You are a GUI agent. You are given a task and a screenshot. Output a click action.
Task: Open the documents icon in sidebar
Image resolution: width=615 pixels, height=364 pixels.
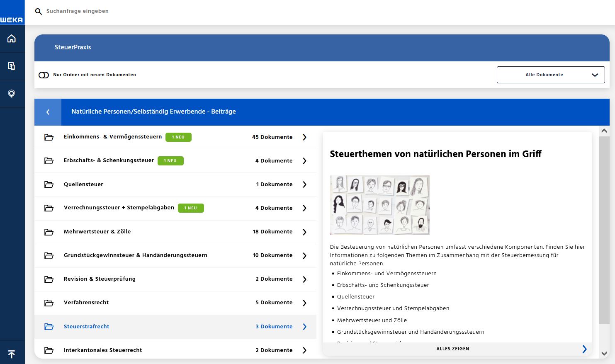(12, 66)
